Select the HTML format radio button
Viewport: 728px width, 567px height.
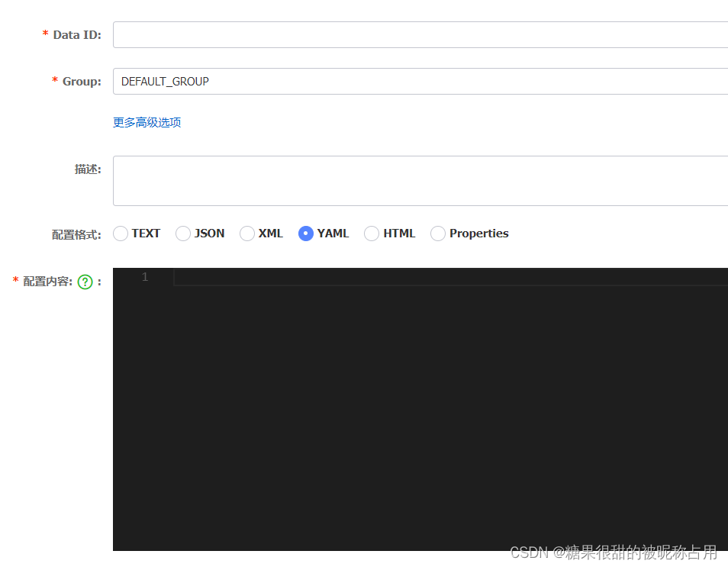[372, 234]
